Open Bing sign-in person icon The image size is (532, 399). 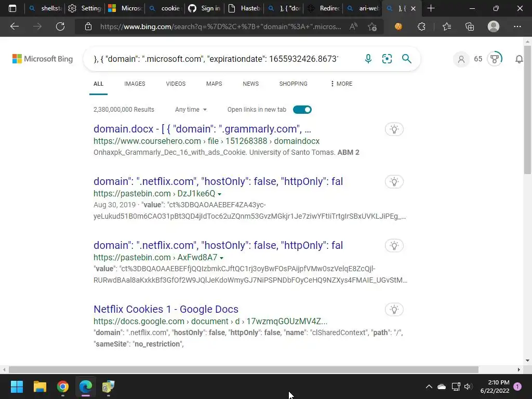(x=461, y=59)
